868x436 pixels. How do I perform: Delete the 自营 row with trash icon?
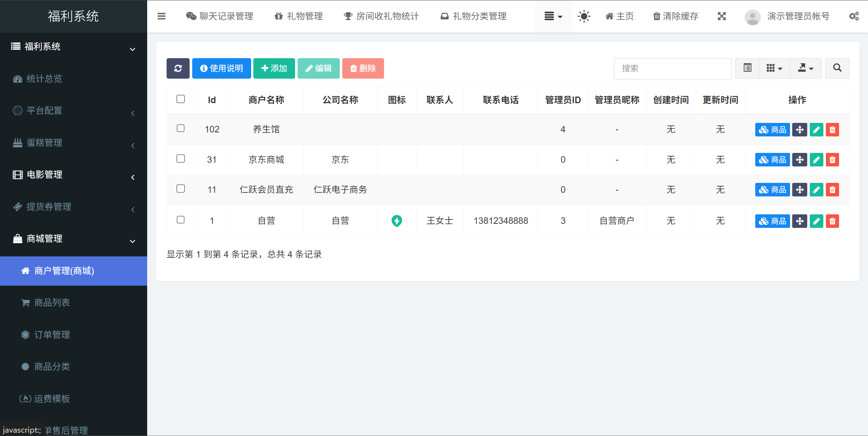point(832,221)
